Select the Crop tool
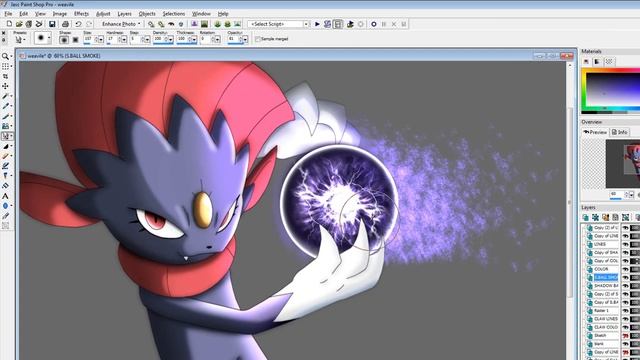The width and height of the screenshot is (640, 360). click(5, 76)
